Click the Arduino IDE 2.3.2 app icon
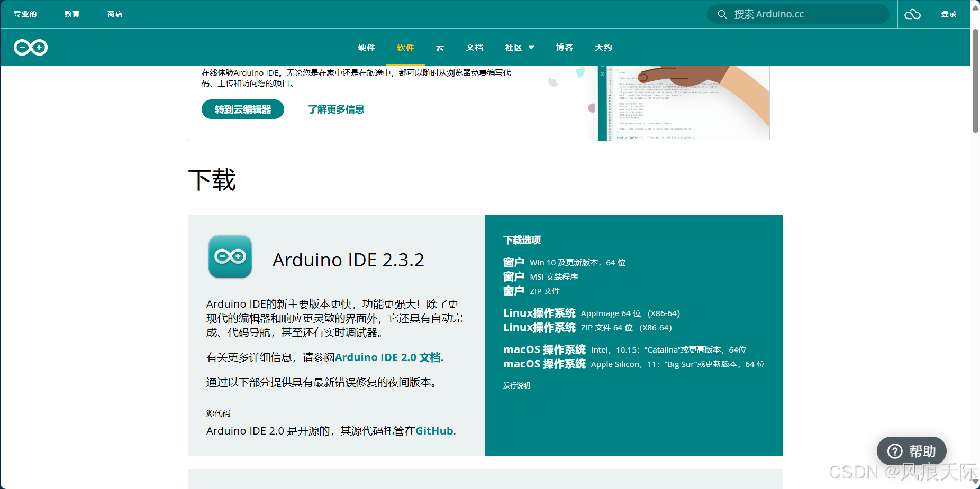 click(230, 257)
